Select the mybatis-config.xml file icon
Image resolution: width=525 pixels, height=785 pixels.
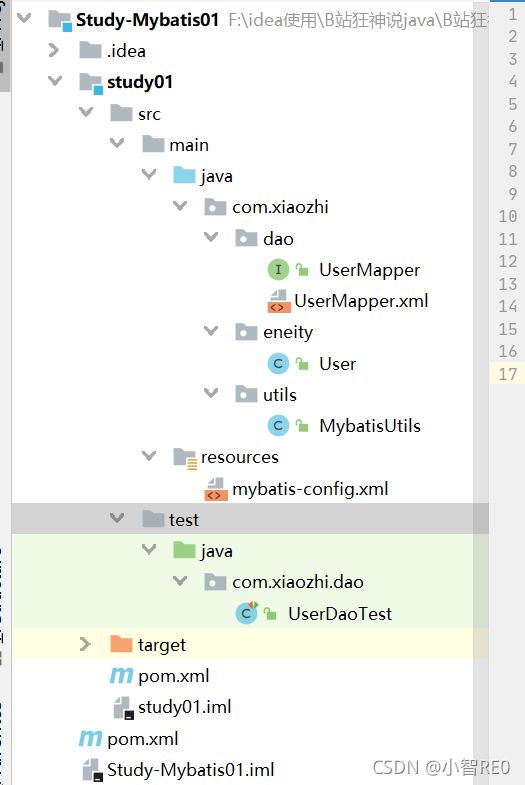(x=216, y=489)
